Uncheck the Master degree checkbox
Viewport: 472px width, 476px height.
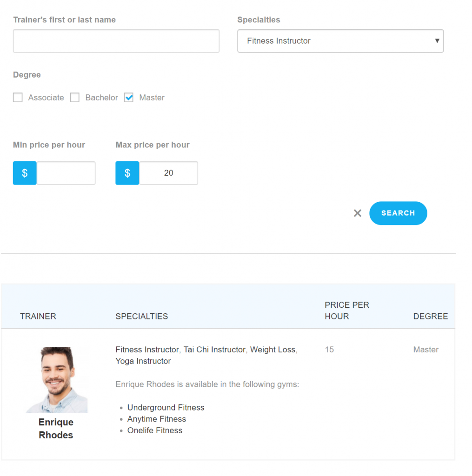(x=129, y=98)
